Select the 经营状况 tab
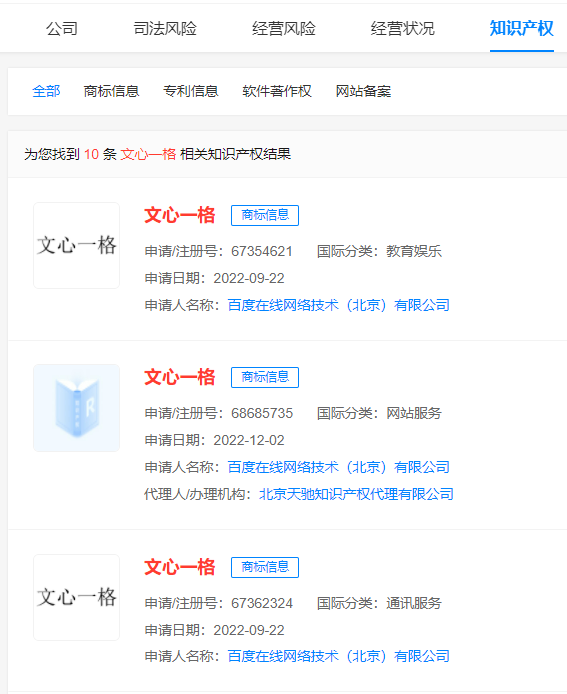 [x=402, y=29]
